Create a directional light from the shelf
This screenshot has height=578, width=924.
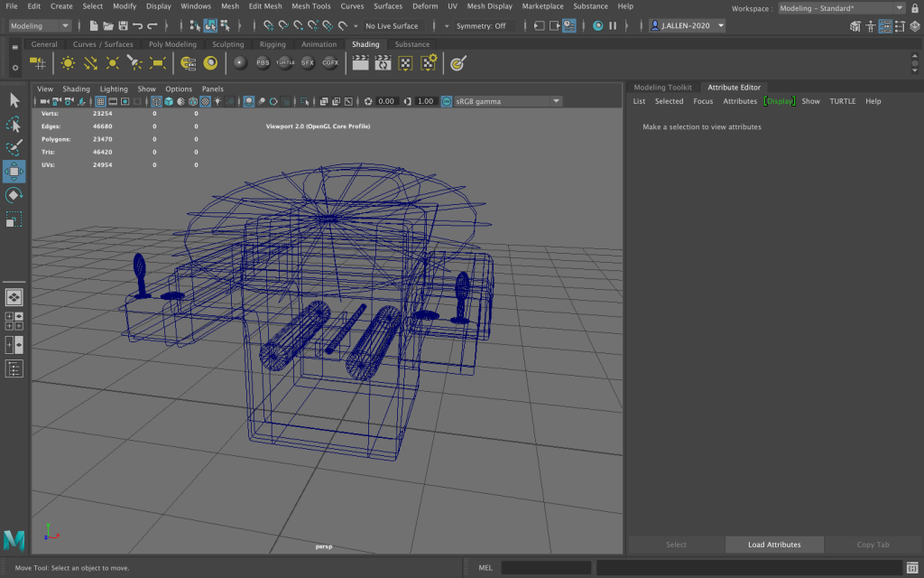tap(90, 63)
